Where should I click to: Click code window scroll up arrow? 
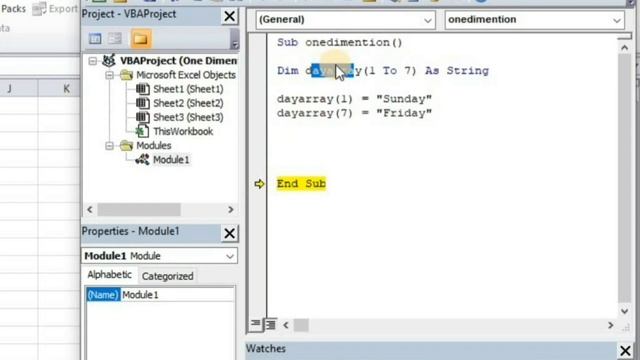tap(624, 48)
